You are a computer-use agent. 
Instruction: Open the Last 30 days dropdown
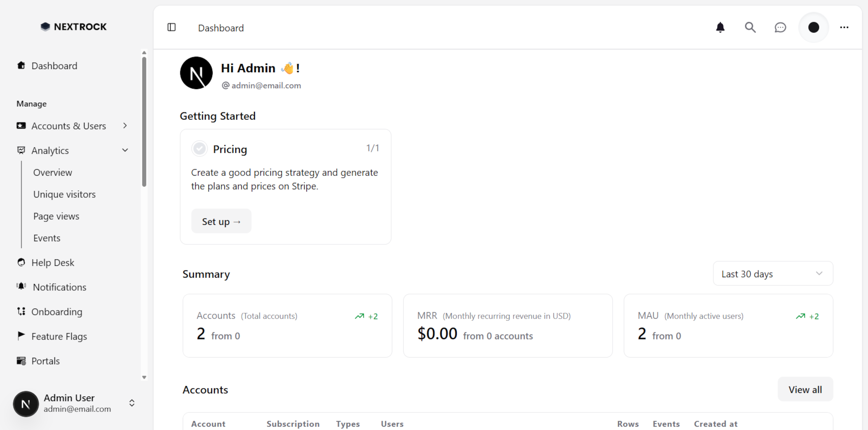tap(773, 273)
